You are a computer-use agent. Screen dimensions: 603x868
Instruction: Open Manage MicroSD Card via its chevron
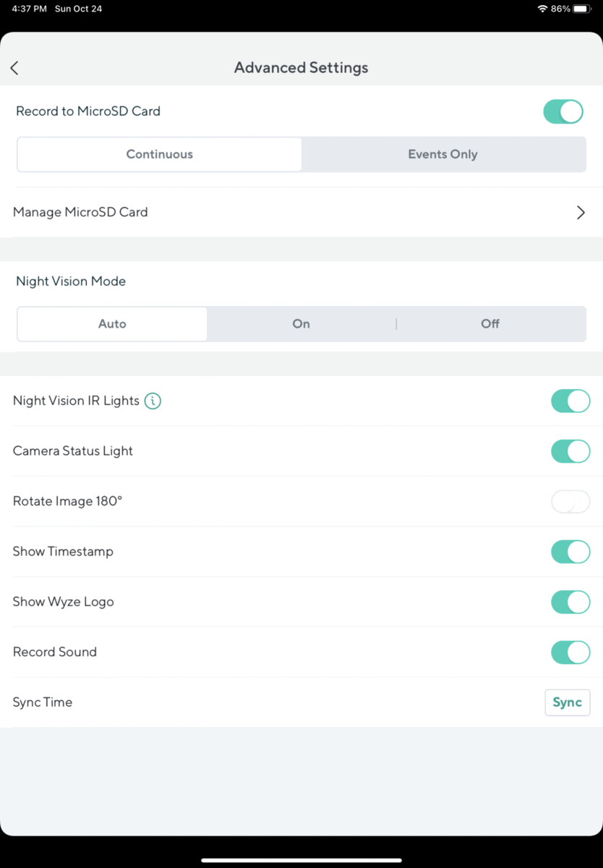tap(580, 212)
